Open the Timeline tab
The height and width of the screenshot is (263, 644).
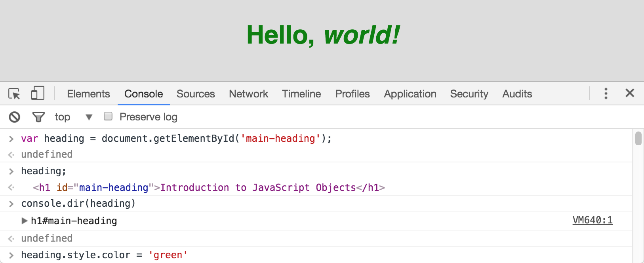(x=301, y=94)
